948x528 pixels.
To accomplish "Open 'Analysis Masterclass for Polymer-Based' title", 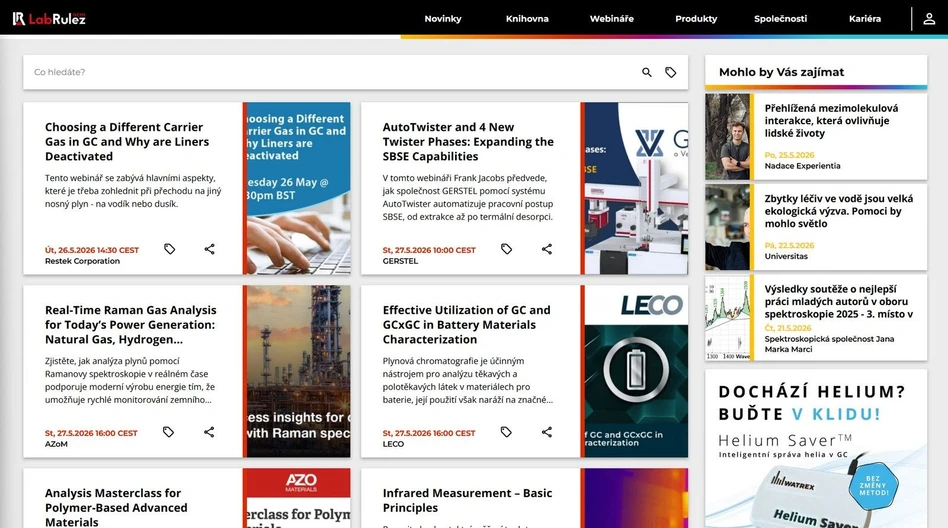I will pos(116,507).
